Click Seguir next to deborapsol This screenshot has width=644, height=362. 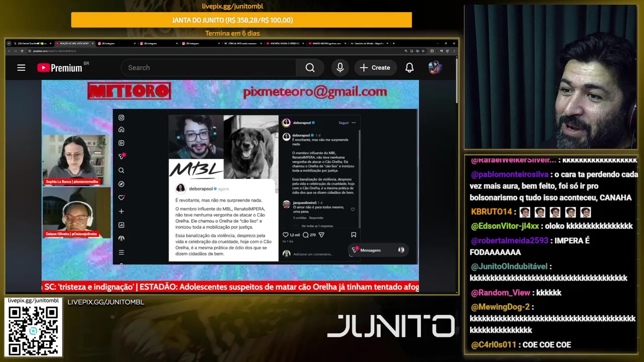[344, 123]
